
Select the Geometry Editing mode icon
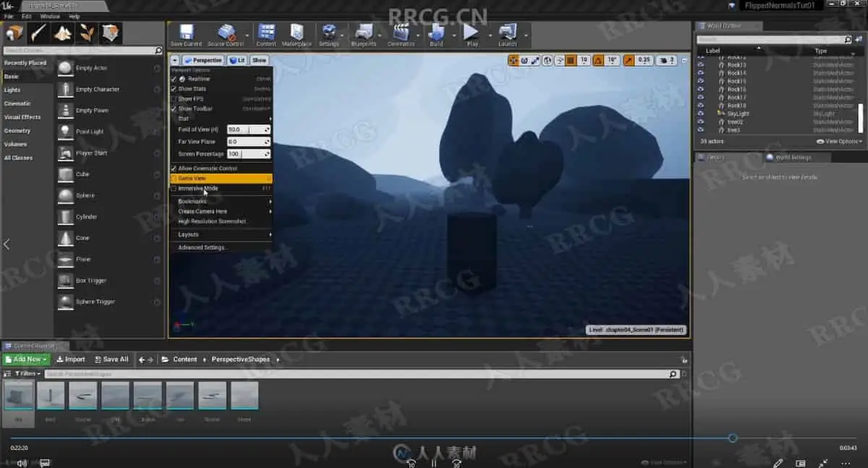111,33
